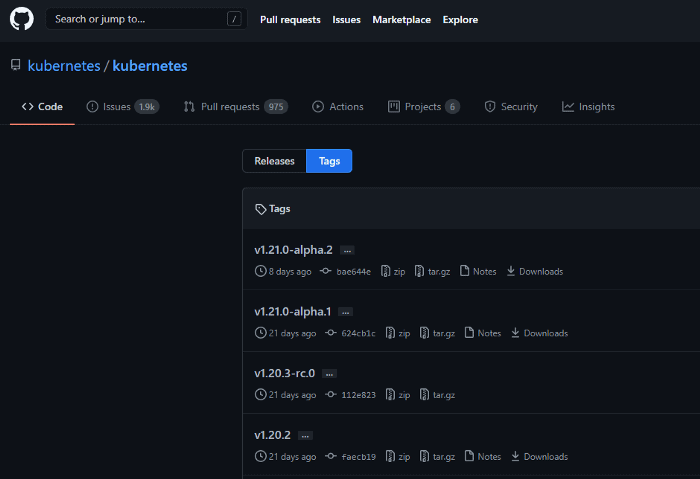Screen dimensions: 700x479
Task: Open tag v1.20.2
Action: click(272, 435)
